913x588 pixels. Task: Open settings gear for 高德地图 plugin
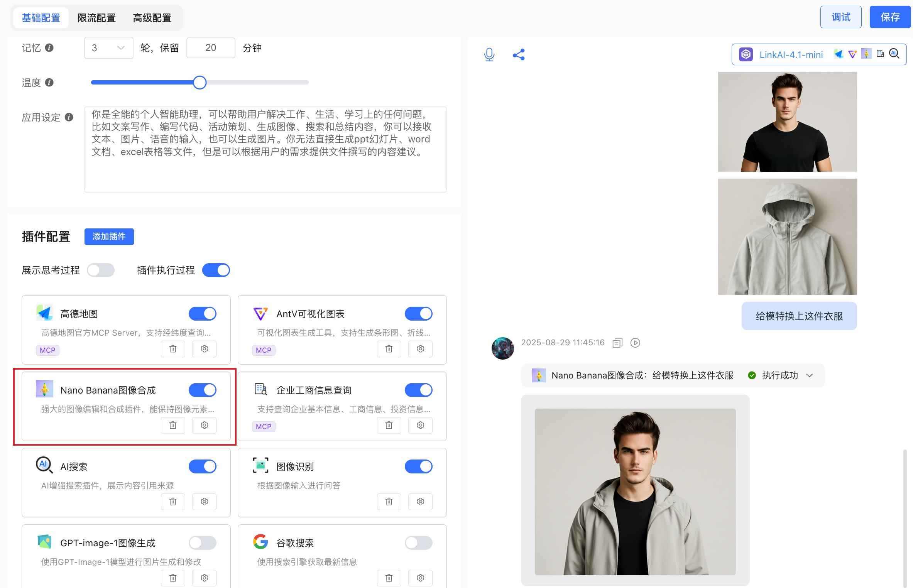(205, 349)
